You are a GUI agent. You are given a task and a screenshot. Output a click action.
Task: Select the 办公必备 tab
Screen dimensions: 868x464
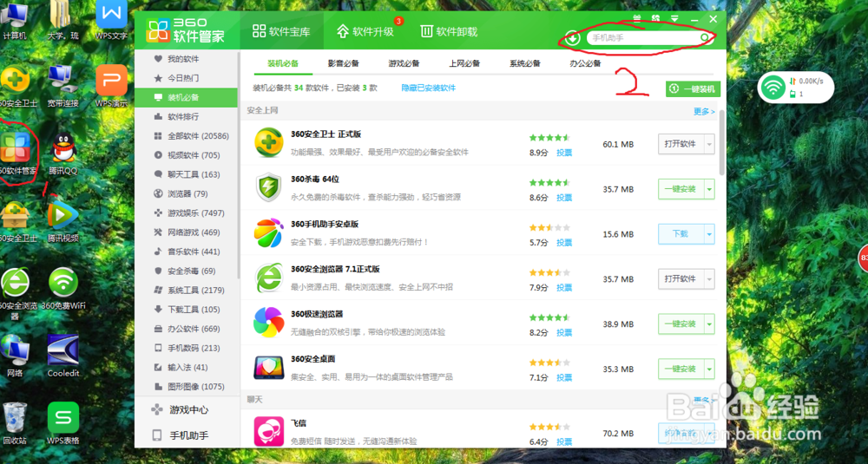585,63
